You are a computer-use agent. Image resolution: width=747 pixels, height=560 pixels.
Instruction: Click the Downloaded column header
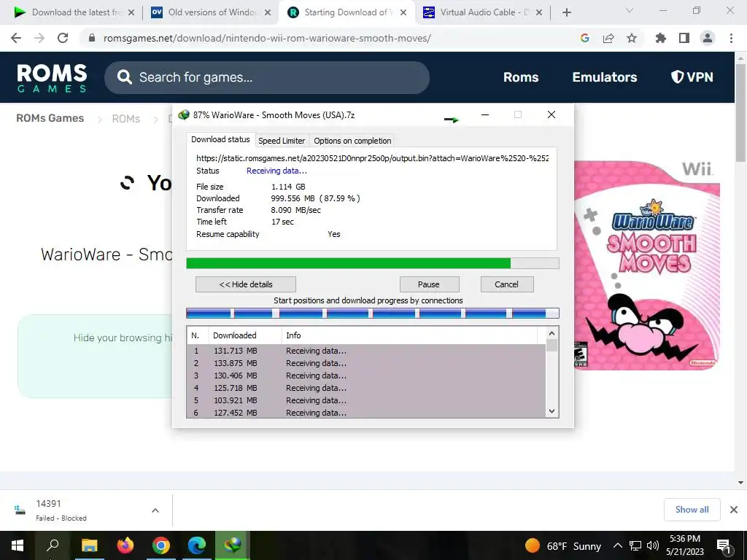tap(245, 335)
